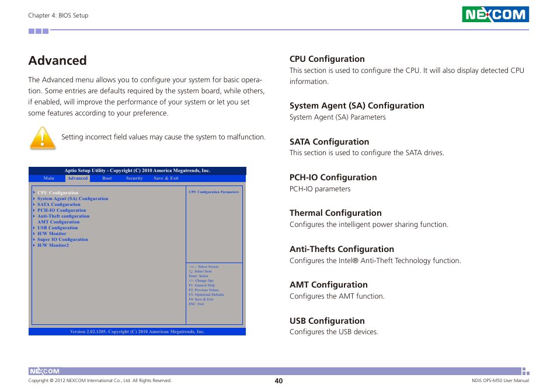Viewport: 557px width, 392px height.
Task: Open Anti-Theft configuration BIOS entry
Action: (64, 216)
